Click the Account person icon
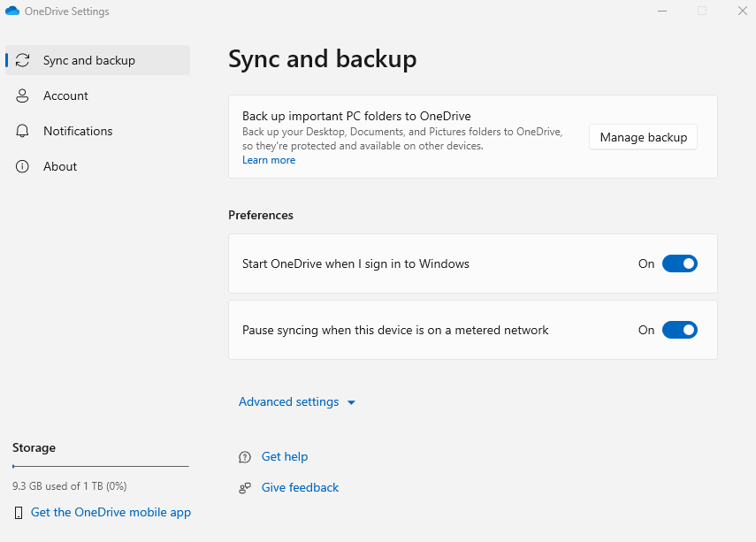This screenshot has height=542, width=756. tap(23, 95)
